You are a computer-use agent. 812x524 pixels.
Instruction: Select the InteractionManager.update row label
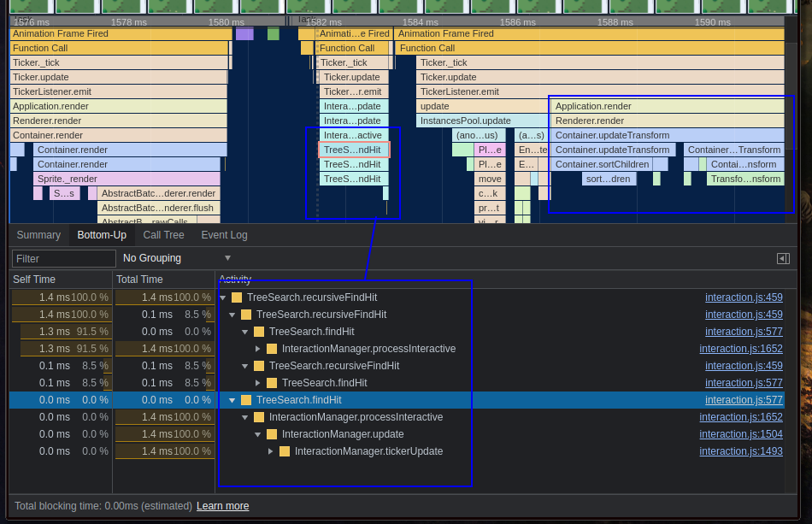point(343,434)
